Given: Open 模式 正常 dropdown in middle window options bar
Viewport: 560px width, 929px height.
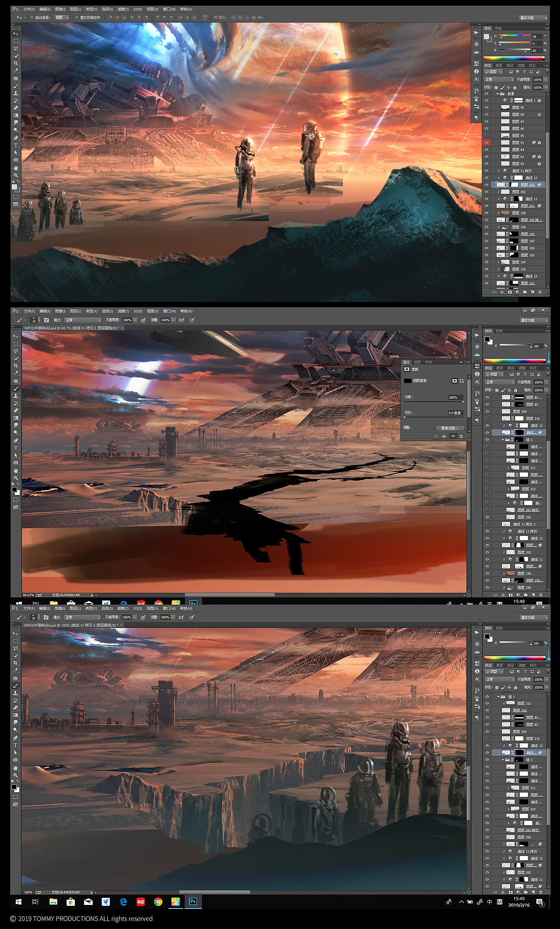Looking at the screenshot, I should click(x=83, y=320).
